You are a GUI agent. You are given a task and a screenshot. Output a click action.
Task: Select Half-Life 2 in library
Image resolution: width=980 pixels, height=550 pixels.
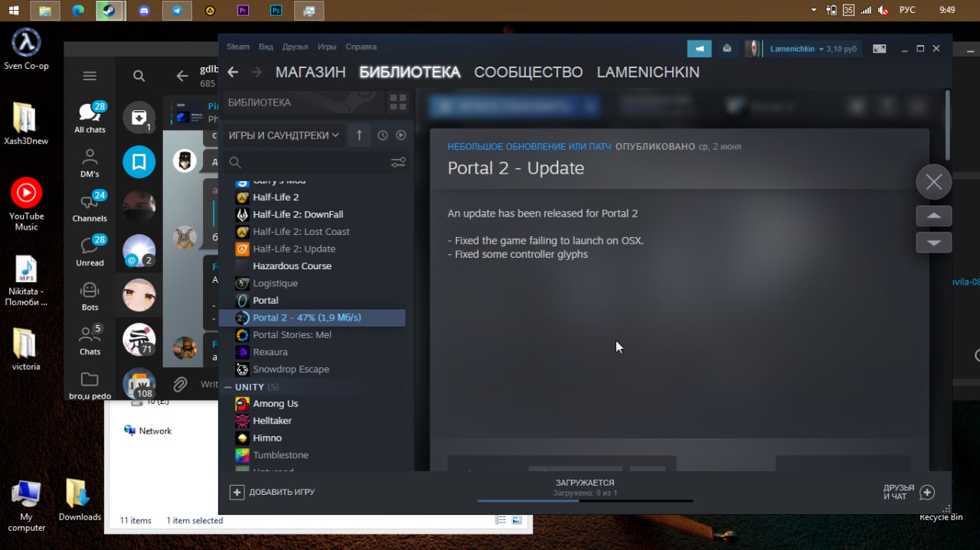point(276,197)
